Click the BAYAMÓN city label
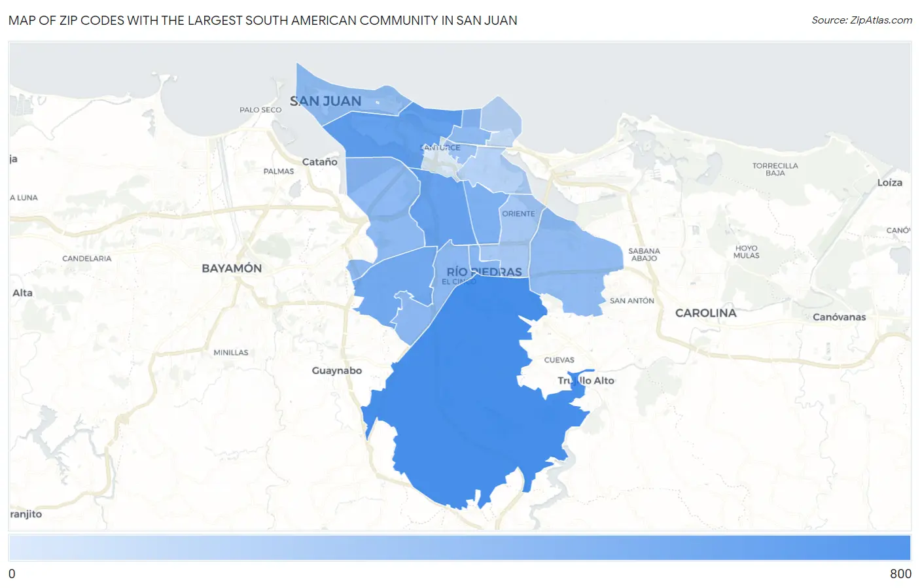Viewport: 920px width, 588px height. pyautogui.click(x=232, y=268)
